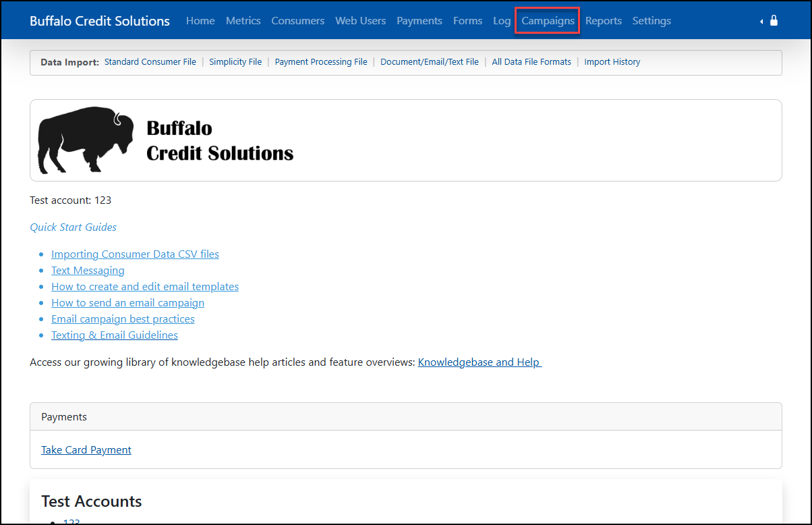Click the Payments panel header
Screen dimensions: 812x525
(x=406, y=417)
